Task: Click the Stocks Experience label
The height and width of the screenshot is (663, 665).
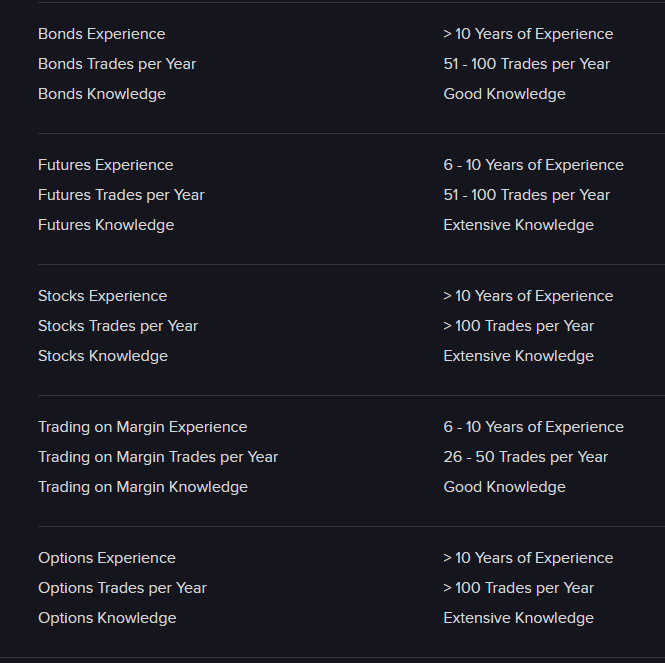Action: pos(102,296)
